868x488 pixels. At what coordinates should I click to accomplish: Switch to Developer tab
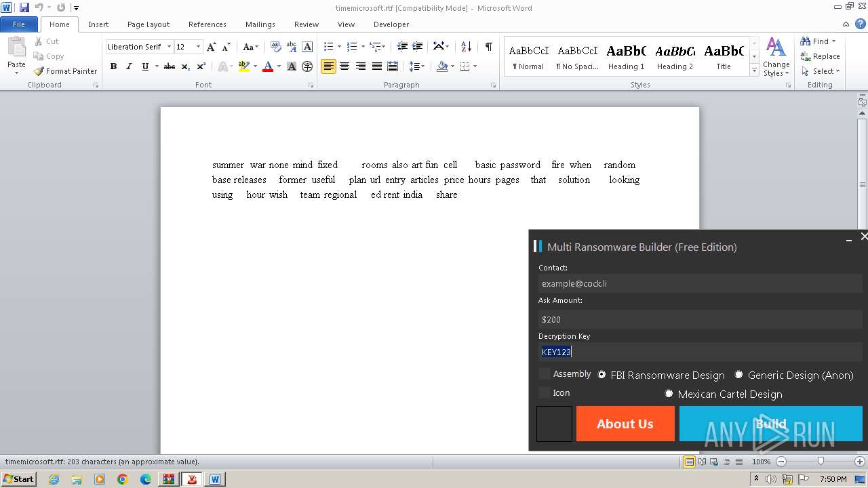pyautogui.click(x=391, y=24)
